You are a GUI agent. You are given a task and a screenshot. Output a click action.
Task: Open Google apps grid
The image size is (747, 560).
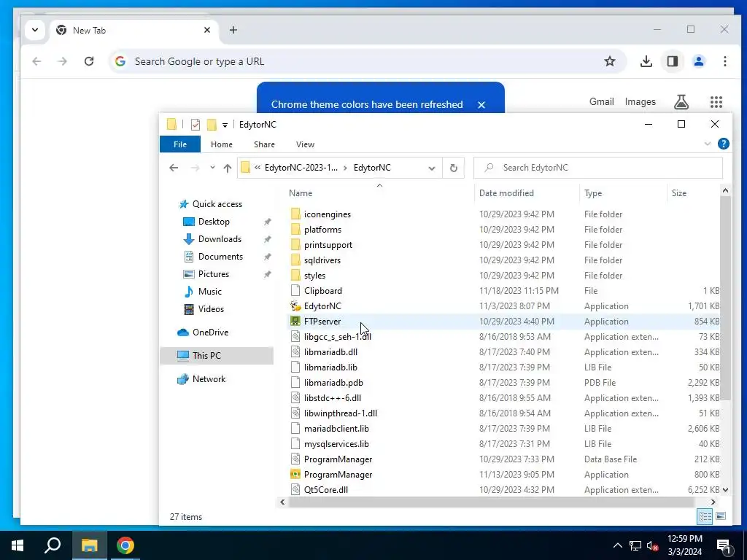pos(716,102)
